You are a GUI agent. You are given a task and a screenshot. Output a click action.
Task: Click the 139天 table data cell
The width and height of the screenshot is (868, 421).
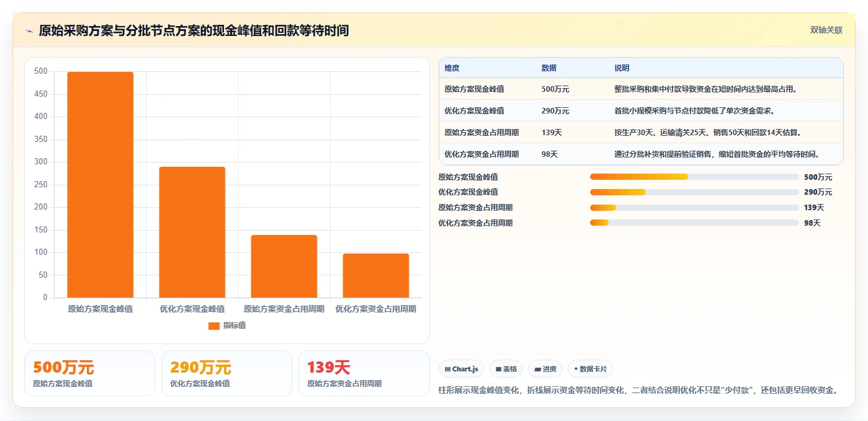pyautogui.click(x=552, y=133)
